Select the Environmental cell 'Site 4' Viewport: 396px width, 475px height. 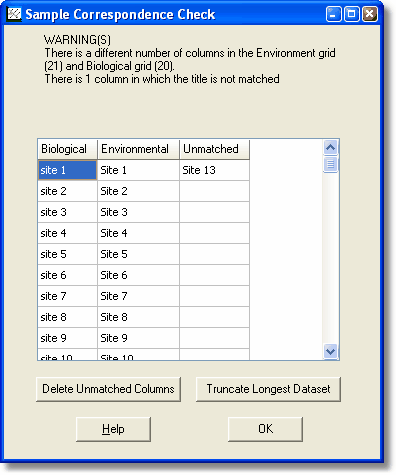pyautogui.click(x=138, y=233)
